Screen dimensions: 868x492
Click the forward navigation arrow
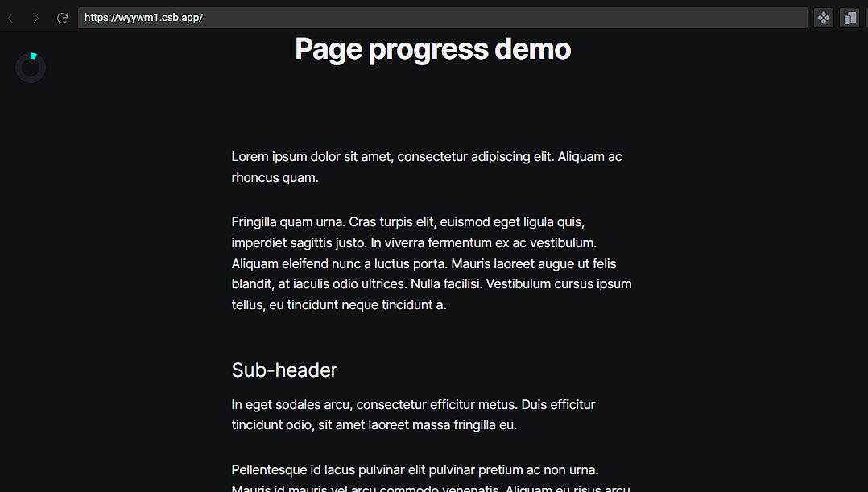pyautogui.click(x=35, y=19)
